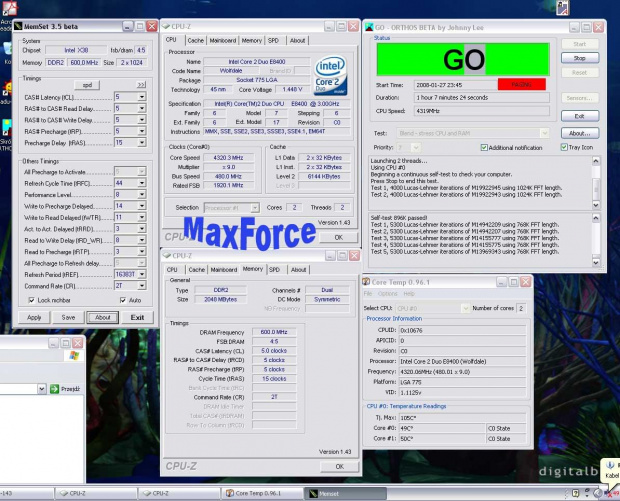Image resolution: width=620 pixels, height=501 pixels.
Task: Click the MemSet title bar icon
Action: (18, 26)
